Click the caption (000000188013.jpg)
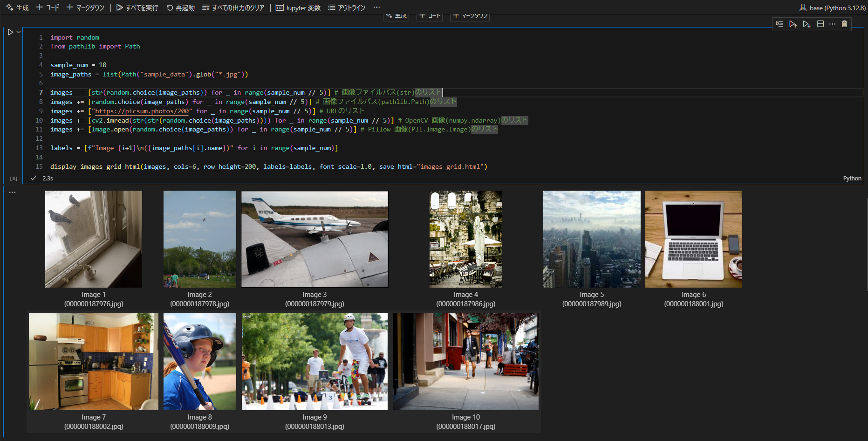 [x=314, y=427]
